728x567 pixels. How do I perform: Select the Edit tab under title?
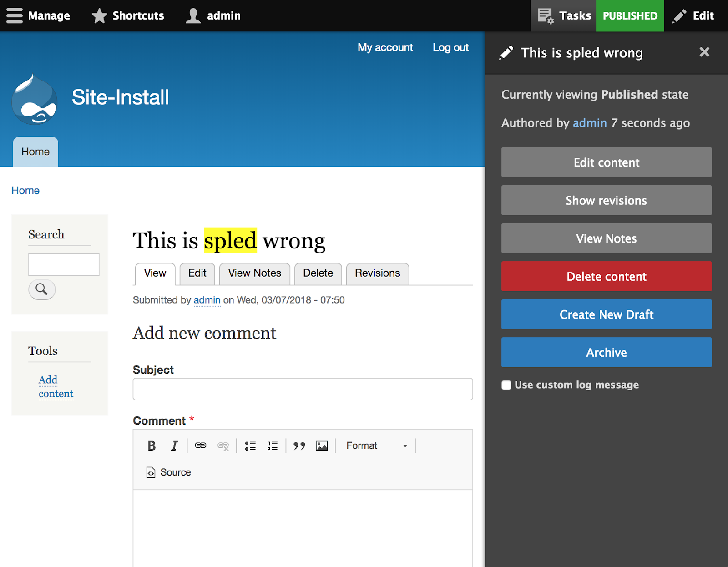pyautogui.click(x=197, y=273)
